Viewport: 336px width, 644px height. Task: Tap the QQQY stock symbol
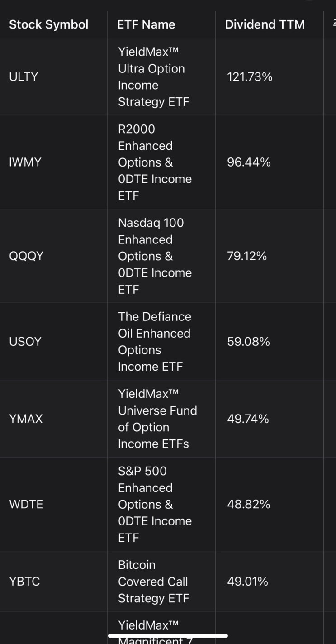coord(26,256)
